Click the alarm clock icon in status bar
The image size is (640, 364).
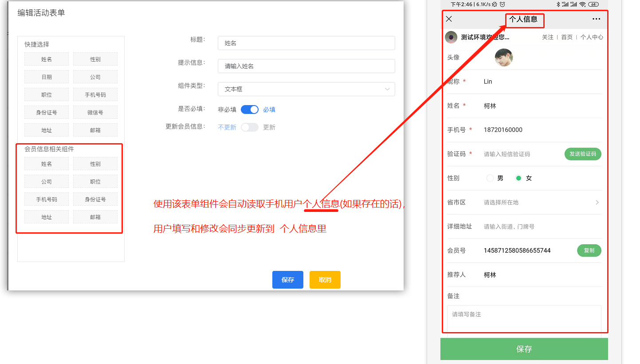click(x=503, y=4)
